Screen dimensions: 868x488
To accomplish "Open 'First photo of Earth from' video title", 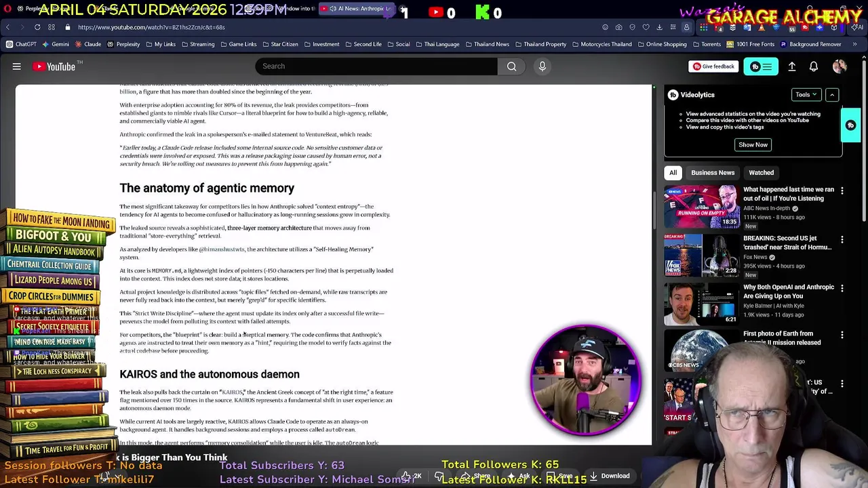I will coord(782,338).
